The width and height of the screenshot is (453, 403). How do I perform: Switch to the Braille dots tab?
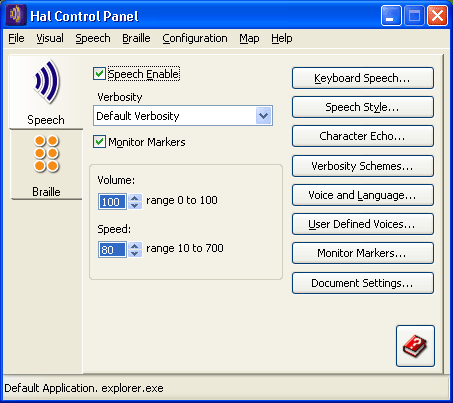[46, 165]
